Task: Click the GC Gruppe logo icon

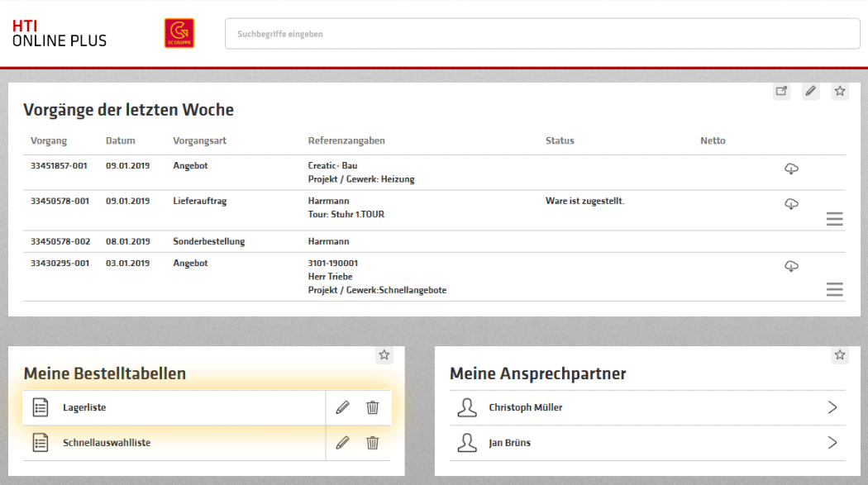Action: pyautogui.click(x=179, y=33)
